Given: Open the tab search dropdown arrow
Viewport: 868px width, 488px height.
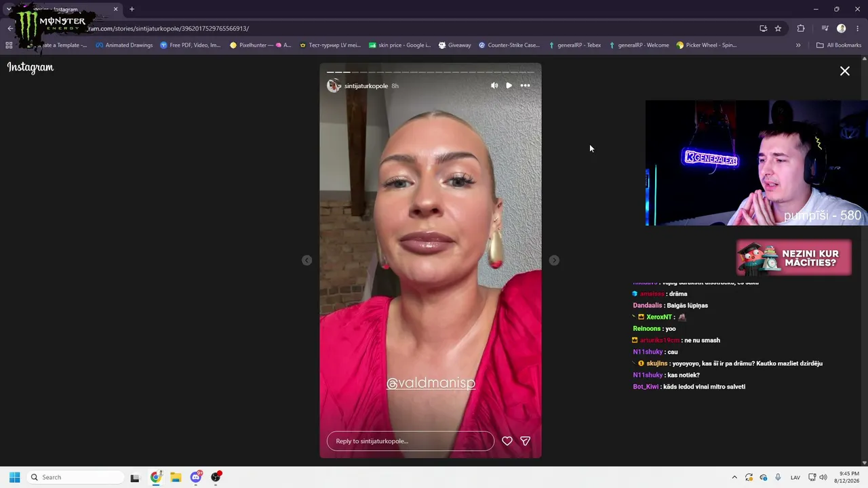Looking at the screenshot, I should coord(8,9).
